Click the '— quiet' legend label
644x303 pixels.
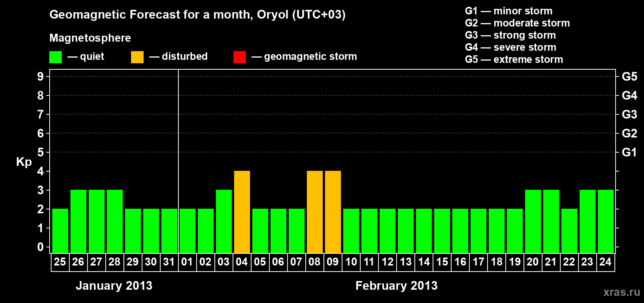coord(86,56)
